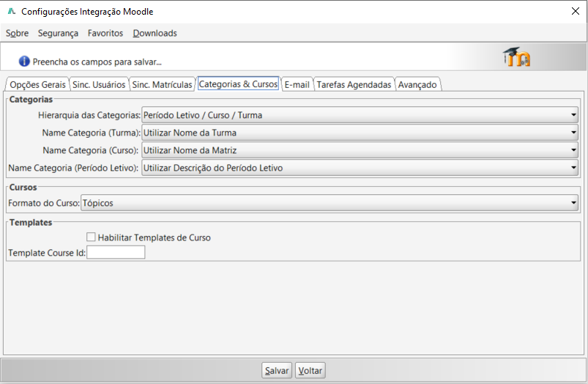Open the Favoritos menu
The height and width of the screenshot is (384, 588).
click(x=105, y=33)
